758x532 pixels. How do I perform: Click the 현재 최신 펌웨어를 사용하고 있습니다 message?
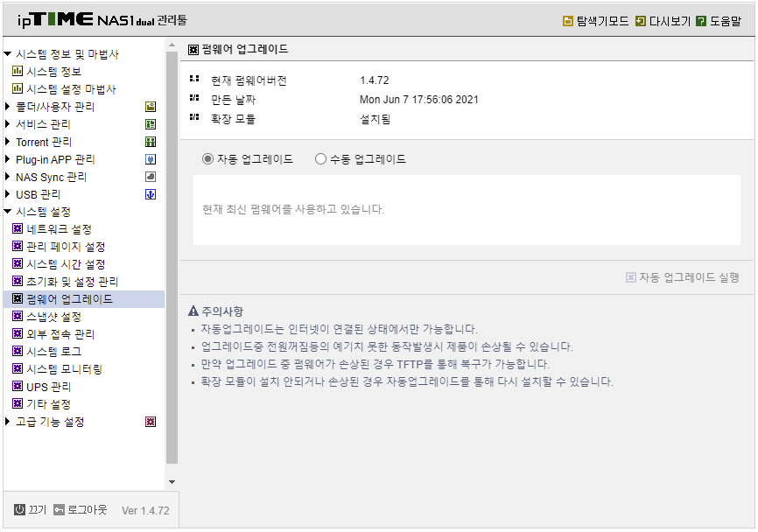pos(293,209)
